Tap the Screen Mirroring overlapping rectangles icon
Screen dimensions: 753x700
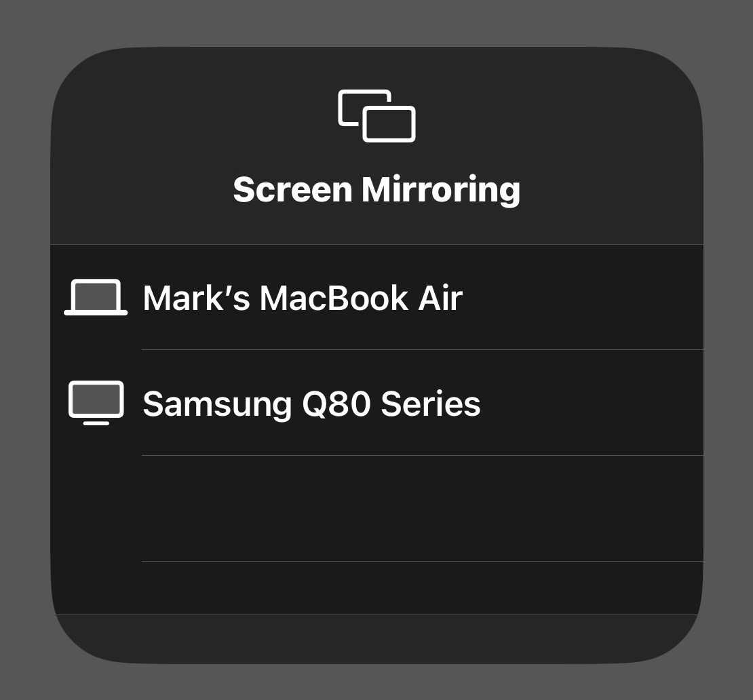tap(376, 116)
